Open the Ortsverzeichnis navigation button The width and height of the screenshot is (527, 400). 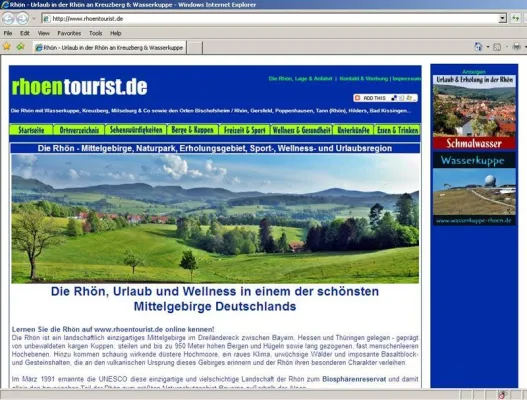coord(79,130)
